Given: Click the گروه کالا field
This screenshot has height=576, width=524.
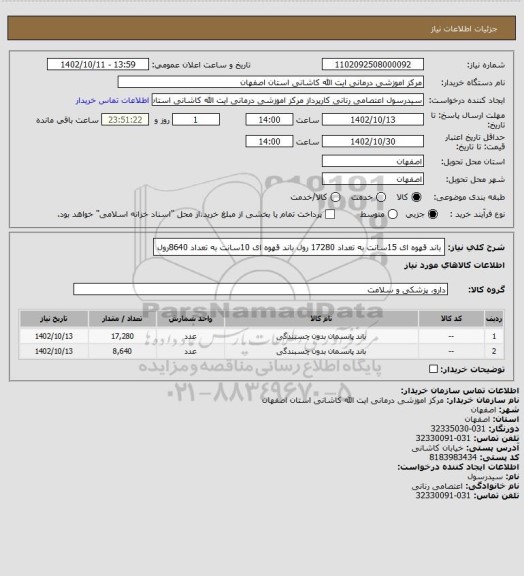Looking at the screenshot, I should pos(260,289).
